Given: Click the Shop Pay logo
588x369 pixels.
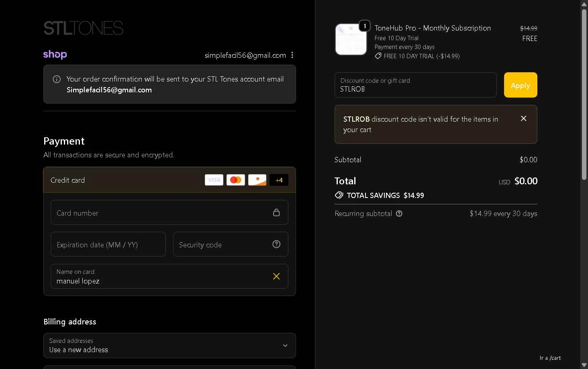Looking at the screenshot, I should pyautogui.click(x=55, y=54).
